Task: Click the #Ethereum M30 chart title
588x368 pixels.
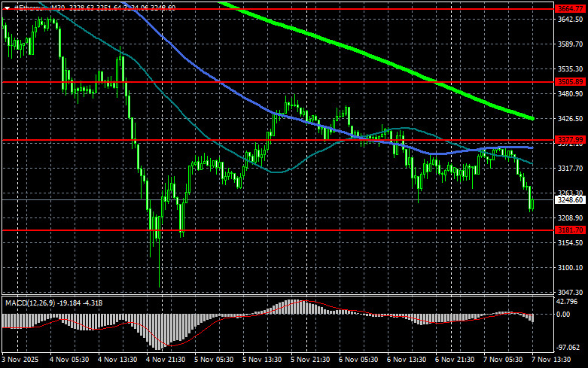Action: tap(36, 7)
